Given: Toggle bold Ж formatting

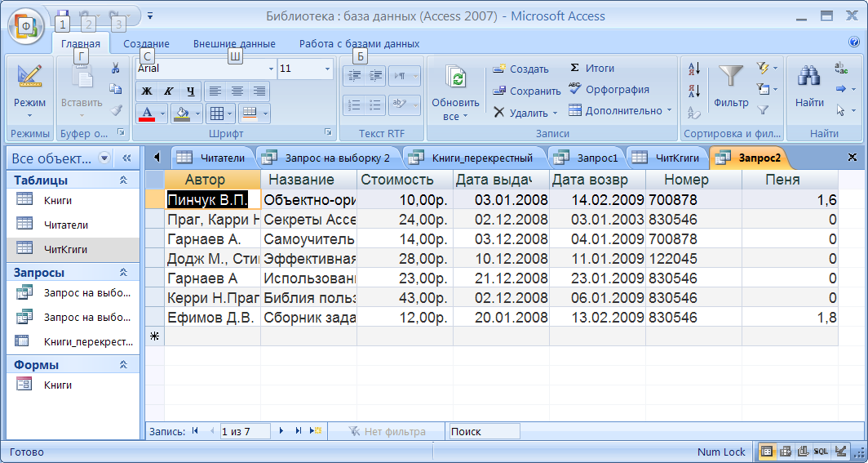Looking at the screenshot, I should coord(147,91).
